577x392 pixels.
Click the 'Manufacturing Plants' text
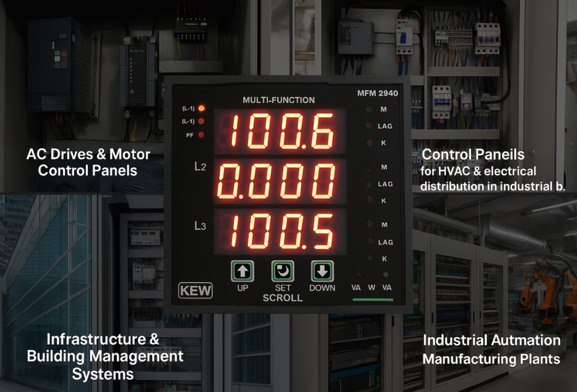491,359
